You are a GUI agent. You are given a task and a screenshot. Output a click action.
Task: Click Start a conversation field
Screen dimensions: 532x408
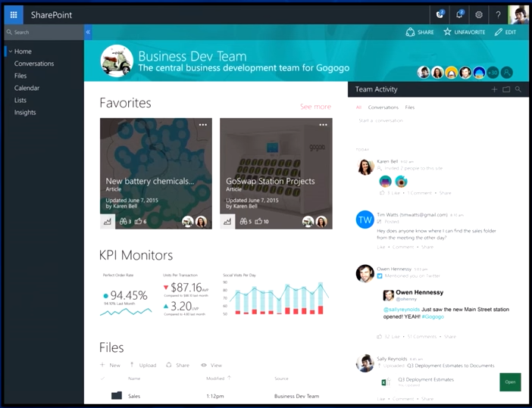pyautogui.click(x=380, y=120)
